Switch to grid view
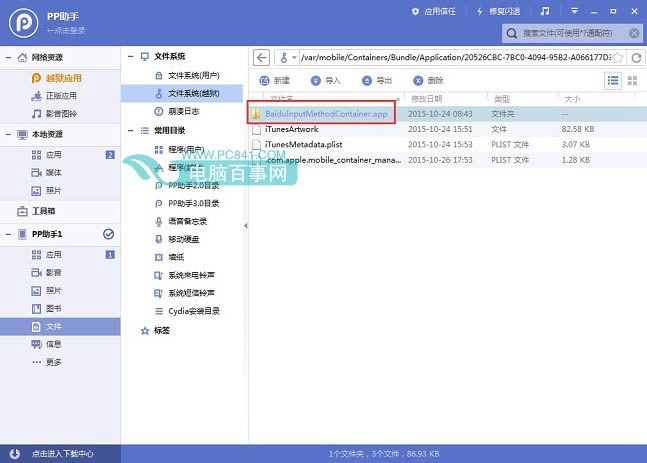Image resolution: width=647 pixels, height=463 pixels. click(632, 80)
